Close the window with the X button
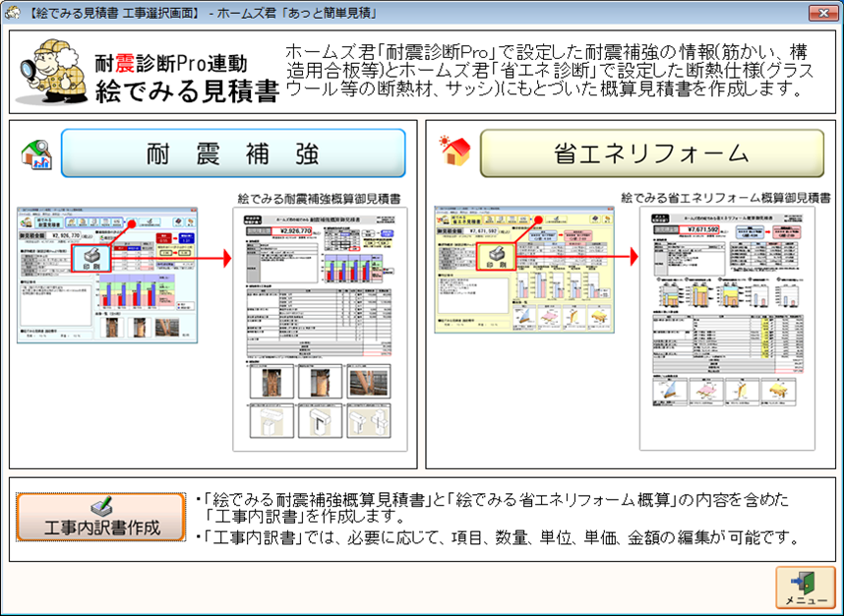 (823, 13)
